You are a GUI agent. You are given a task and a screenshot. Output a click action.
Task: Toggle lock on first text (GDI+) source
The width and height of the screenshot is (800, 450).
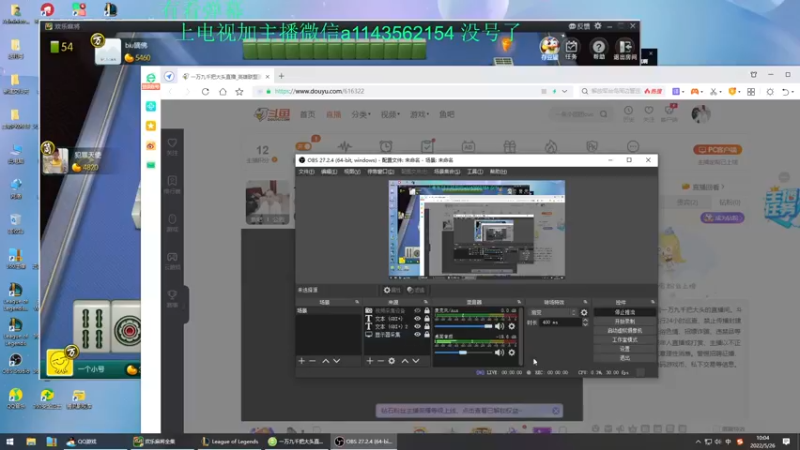point(427,318)
